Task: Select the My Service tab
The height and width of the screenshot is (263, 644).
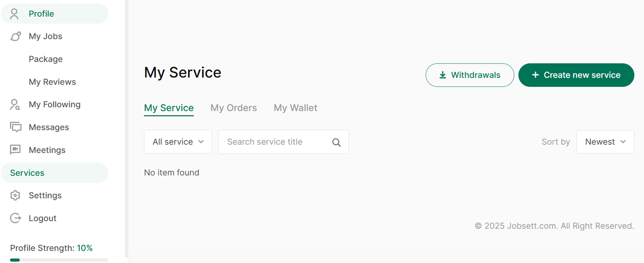Action: [169, 108]
